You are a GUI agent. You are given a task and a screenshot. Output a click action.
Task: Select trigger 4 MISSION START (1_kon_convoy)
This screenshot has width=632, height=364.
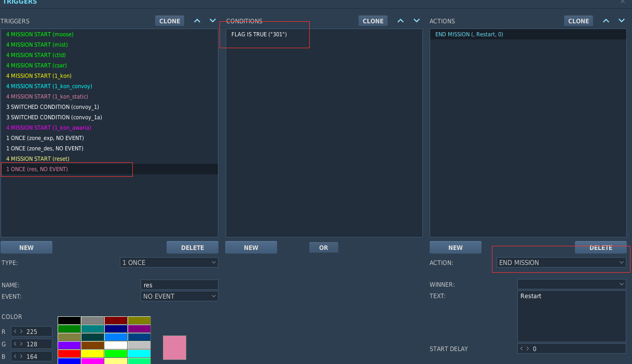(109, 86)
